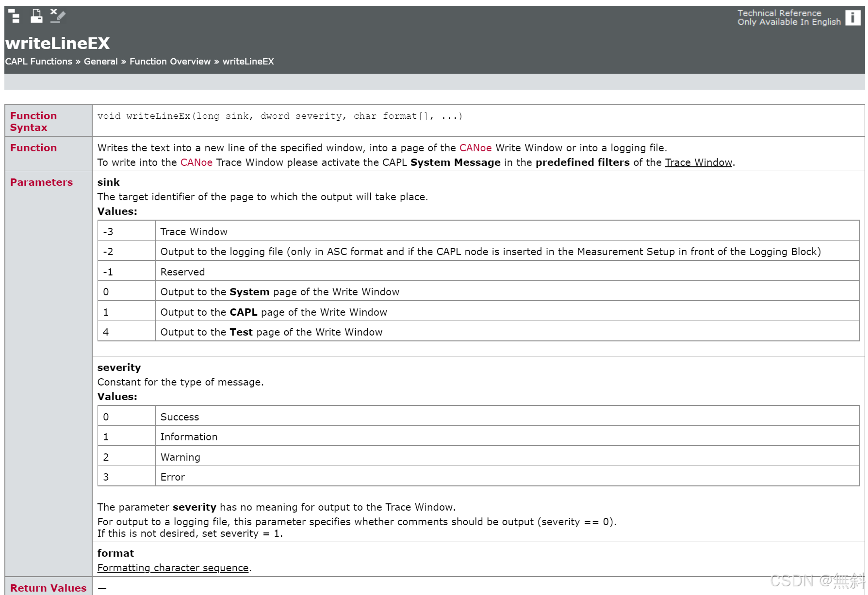868x595 pixels.
Task: Select the Function Syntax header cell
Action: coord(33,121)
